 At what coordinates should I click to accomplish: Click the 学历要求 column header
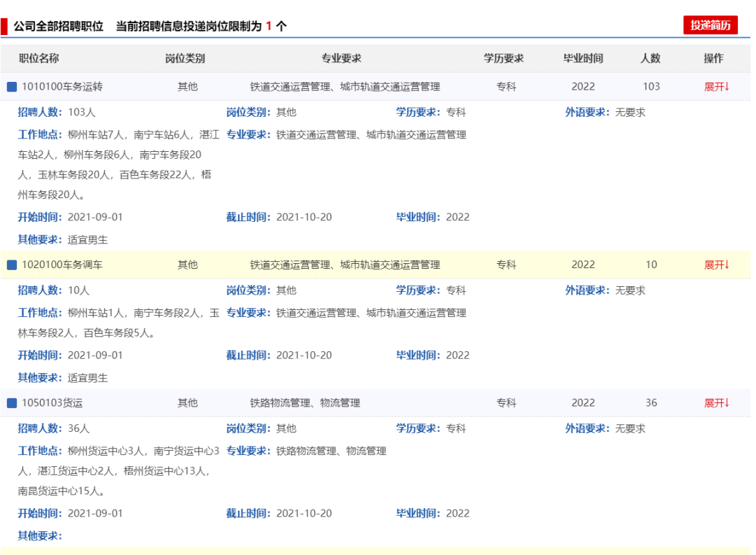click(x=504, y=59)
